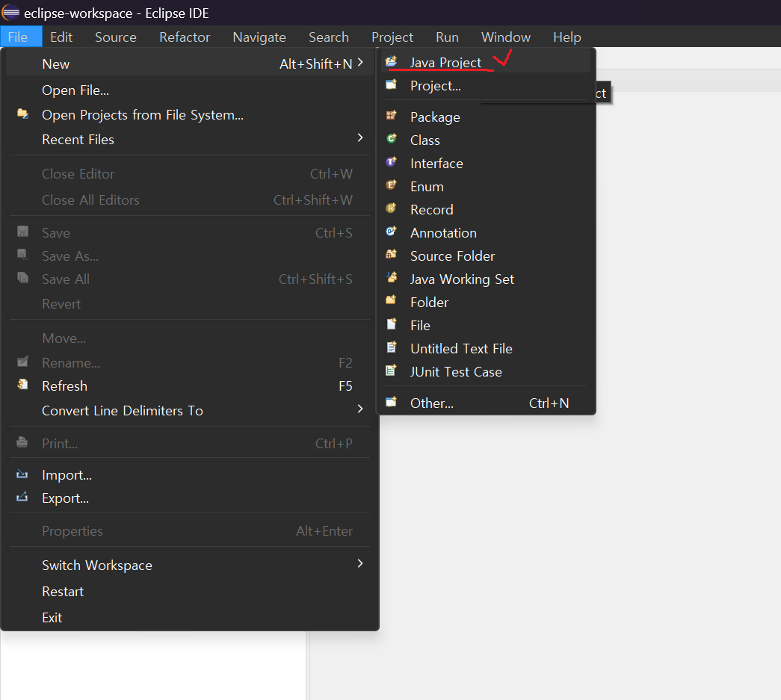Image resolution: width=781 pixels, height=700 pixels.
Task: Choose Refresh label in File menu
Action: 65,385
